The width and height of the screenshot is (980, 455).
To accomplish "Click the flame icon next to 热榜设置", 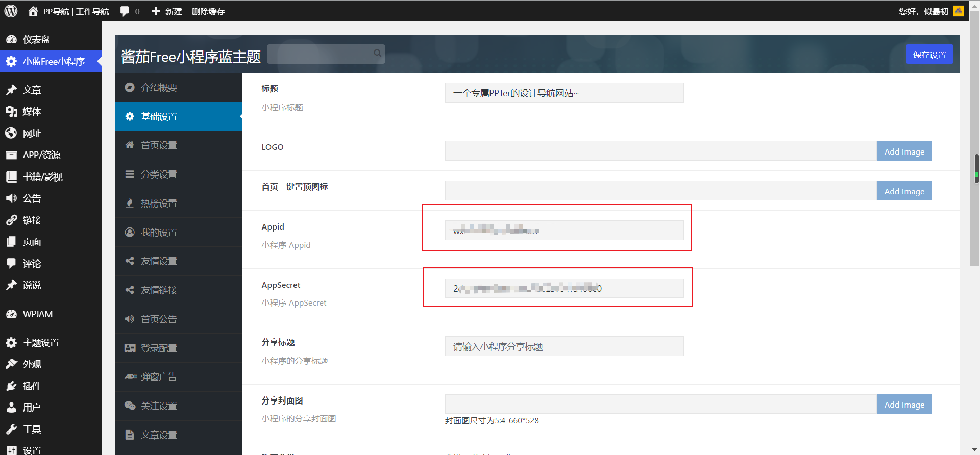I will pyautogui.click(x=130, y=203).
